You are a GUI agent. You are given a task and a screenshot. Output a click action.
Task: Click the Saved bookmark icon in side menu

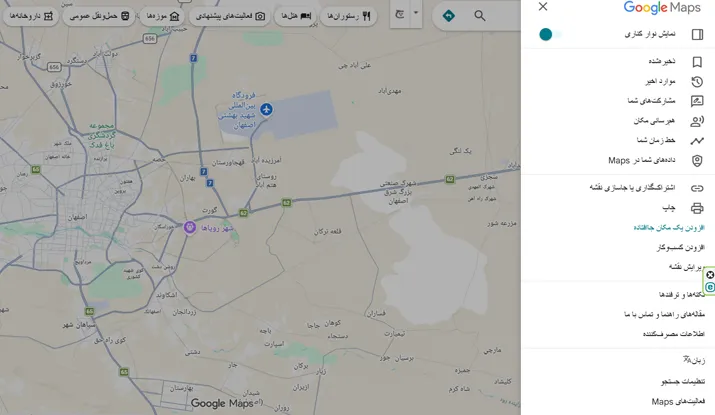(697, 61)
